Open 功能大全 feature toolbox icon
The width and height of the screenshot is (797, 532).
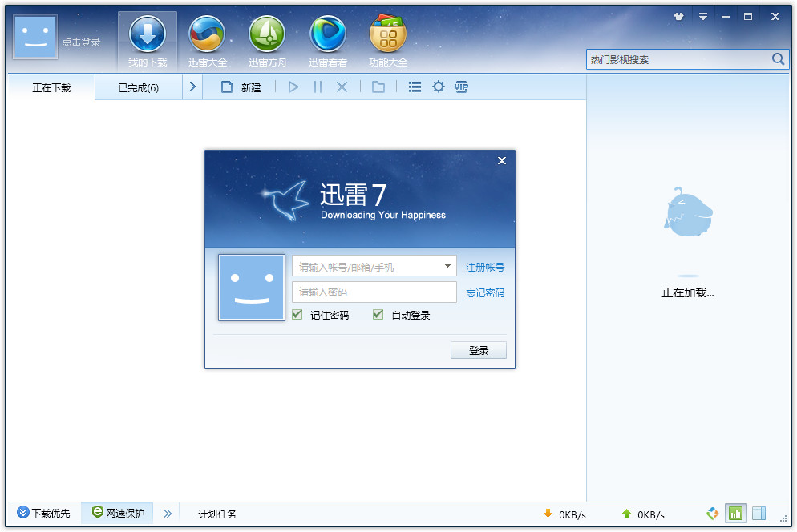[x=388, y=42]
